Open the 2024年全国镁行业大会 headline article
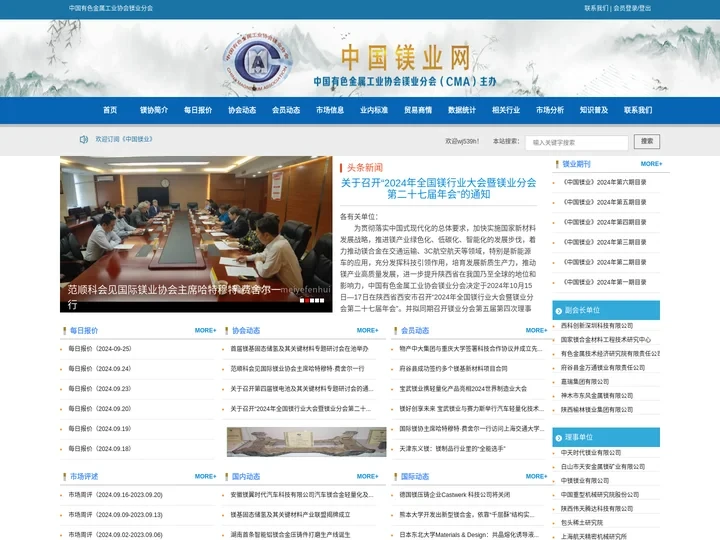The image size is (720, 540). pos(439,189)
